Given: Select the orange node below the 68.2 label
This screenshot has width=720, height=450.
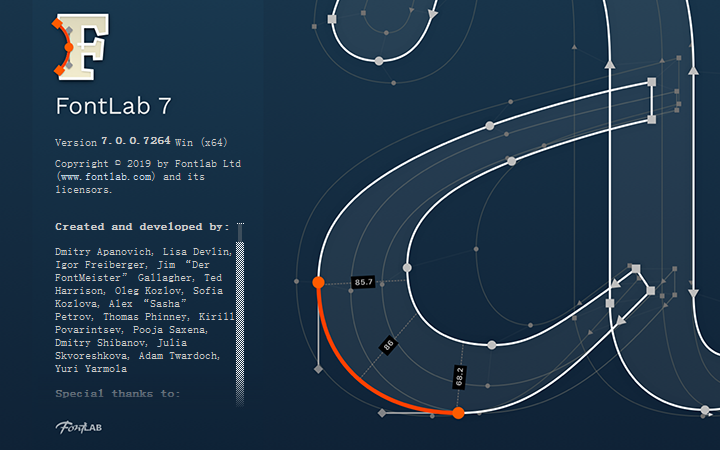Looking at the screenshot, I should click(x=458, y=412).
